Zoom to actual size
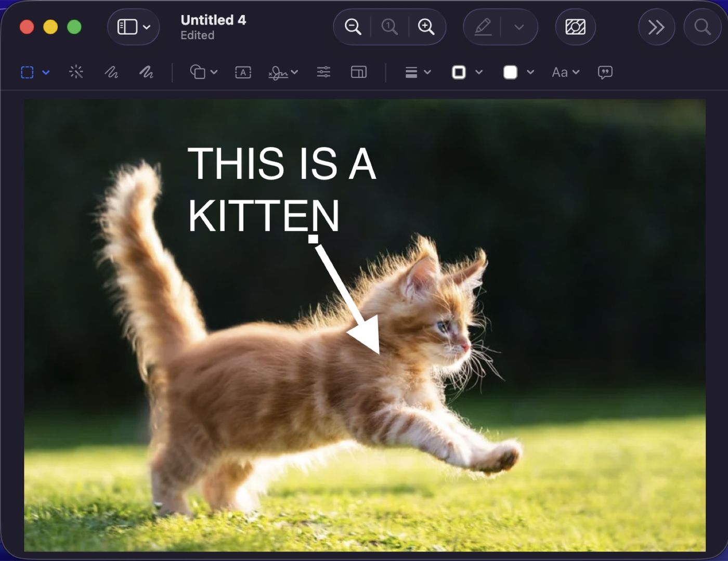 click(x=389, y=27)
